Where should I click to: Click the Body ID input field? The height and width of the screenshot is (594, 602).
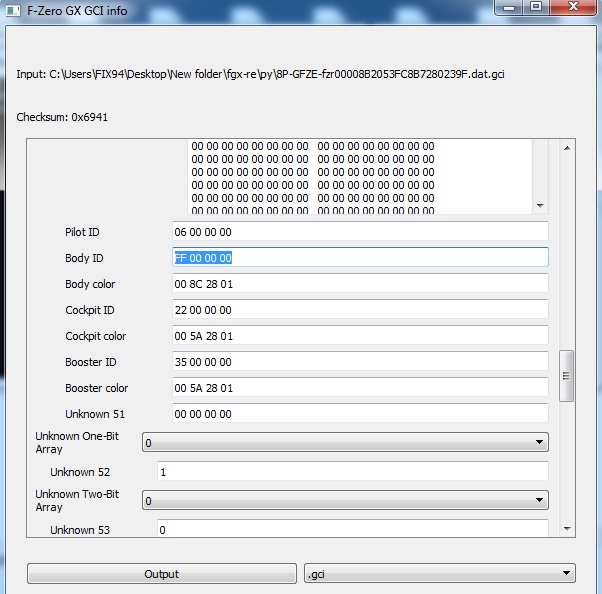click(360, 258)
